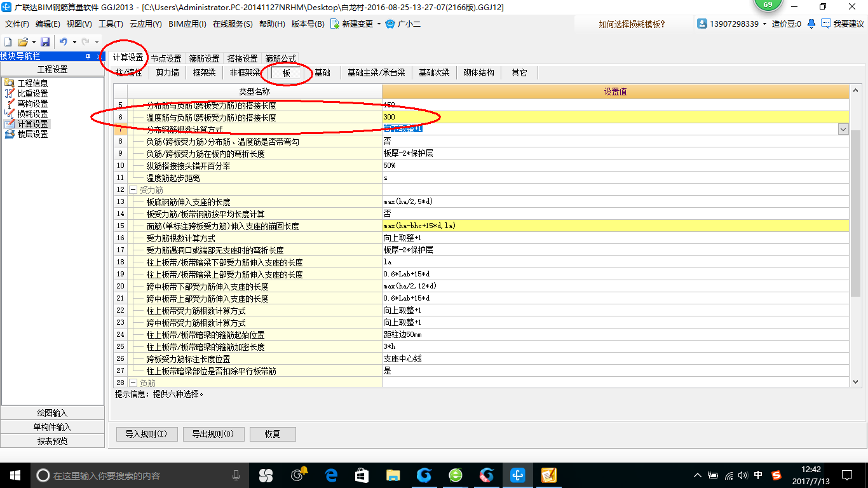Open the Undo history dropdown arrow

(74, 42)
